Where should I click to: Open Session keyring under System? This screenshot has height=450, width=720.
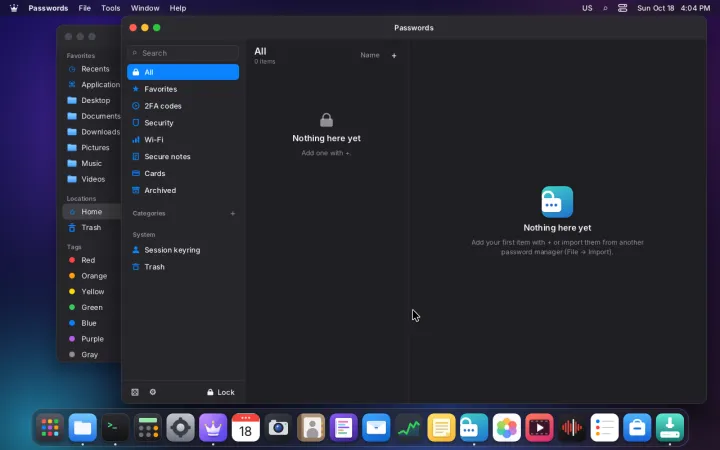(183, 250)
